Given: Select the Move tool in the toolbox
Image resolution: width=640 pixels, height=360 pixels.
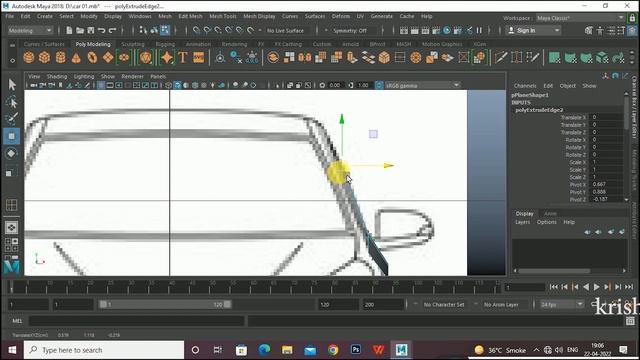Looking at the screenshot, I should (x=11, y=136).
